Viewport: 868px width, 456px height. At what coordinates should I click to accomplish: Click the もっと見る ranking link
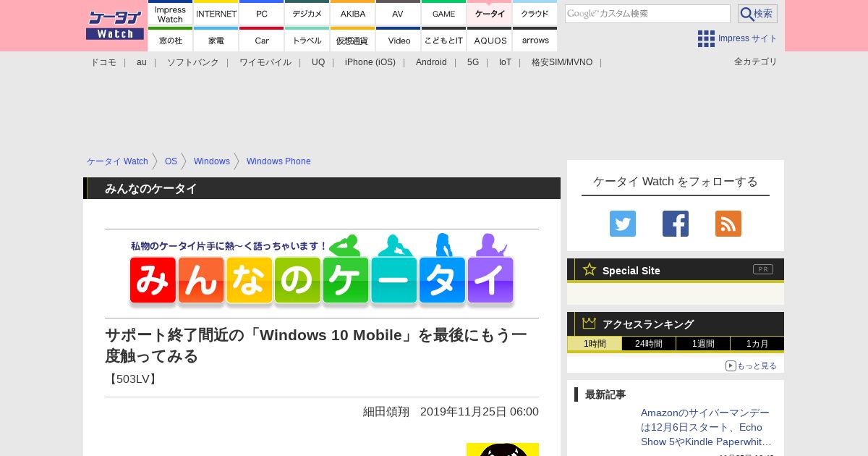pyautogui.click(x=757, y=366)
